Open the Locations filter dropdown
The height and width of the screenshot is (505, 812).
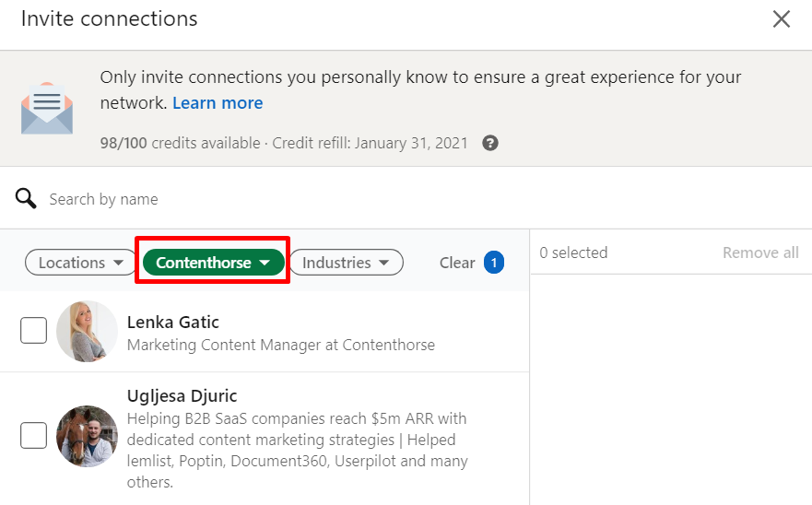(x=80, y=263)
